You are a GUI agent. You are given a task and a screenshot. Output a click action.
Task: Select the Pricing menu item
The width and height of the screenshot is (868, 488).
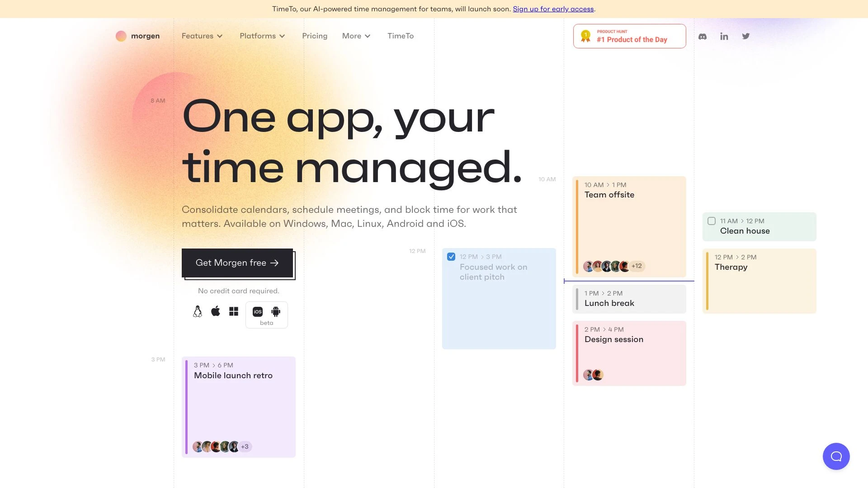(315, 36)
